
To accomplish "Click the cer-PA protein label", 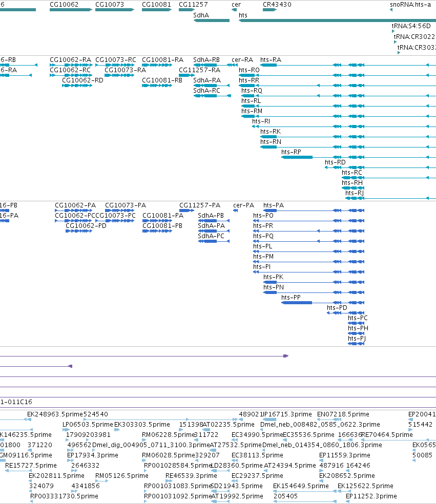I will pos(244,205).
